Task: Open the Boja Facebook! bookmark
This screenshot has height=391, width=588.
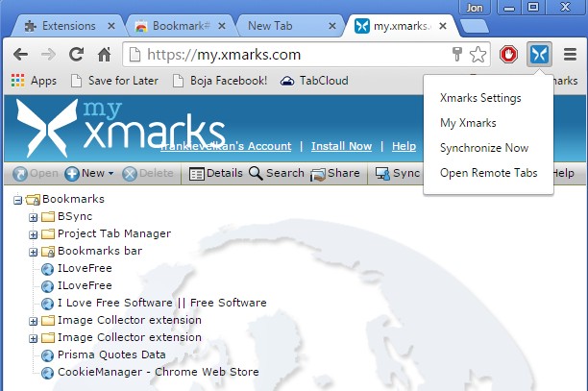Action: pos(220,81)
